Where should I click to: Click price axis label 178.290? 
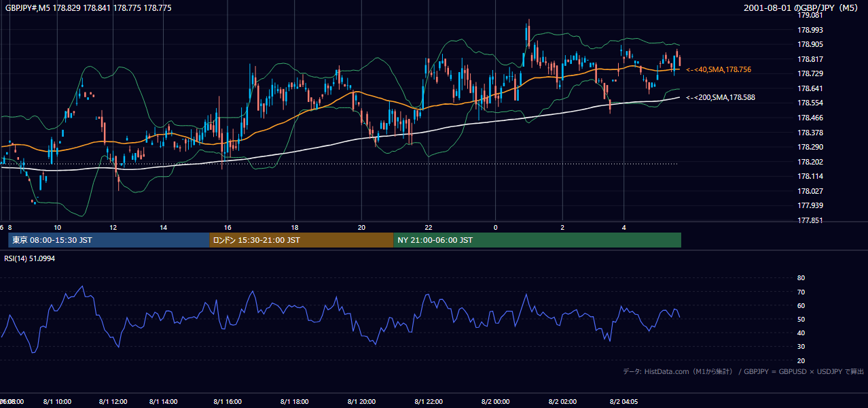coord(810,147)
